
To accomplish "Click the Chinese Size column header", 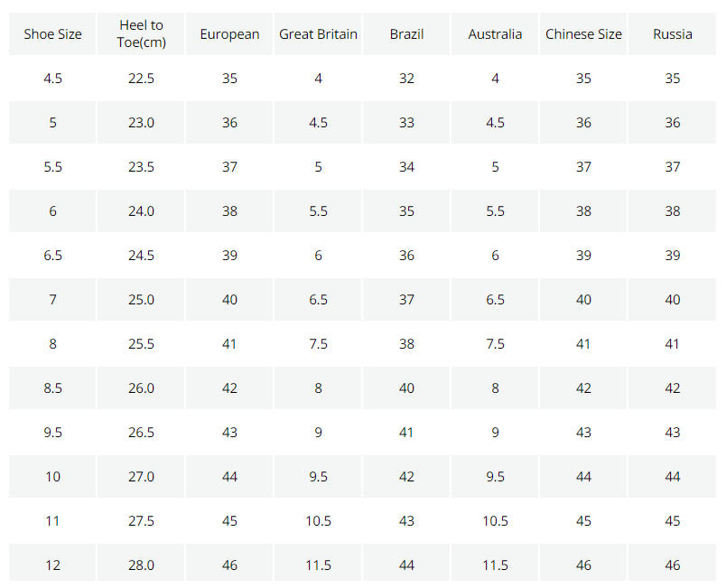I will 583,33.
